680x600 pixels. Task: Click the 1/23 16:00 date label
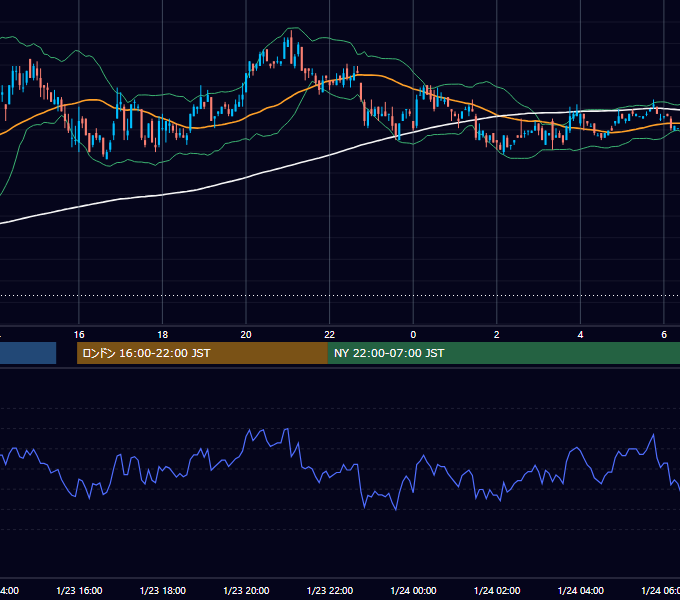click(79, 591)
